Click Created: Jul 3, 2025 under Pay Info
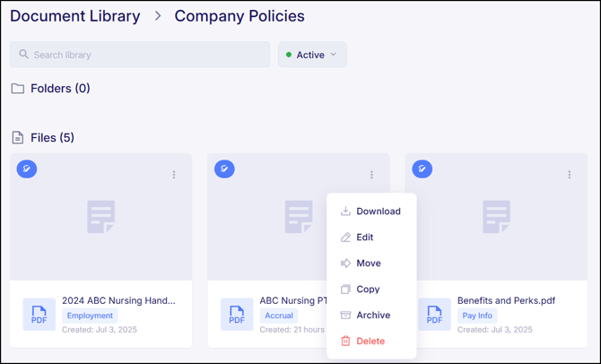 pos(495,330)
